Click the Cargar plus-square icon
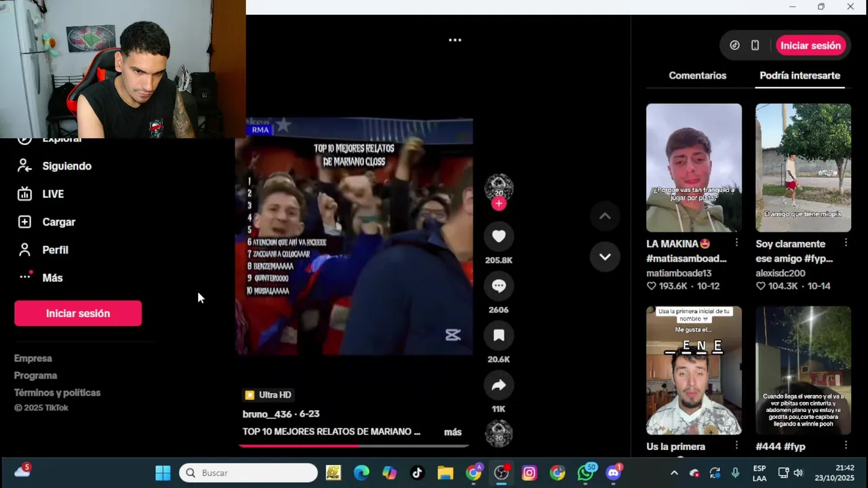 pyautogui.click(x=24, y=222)
